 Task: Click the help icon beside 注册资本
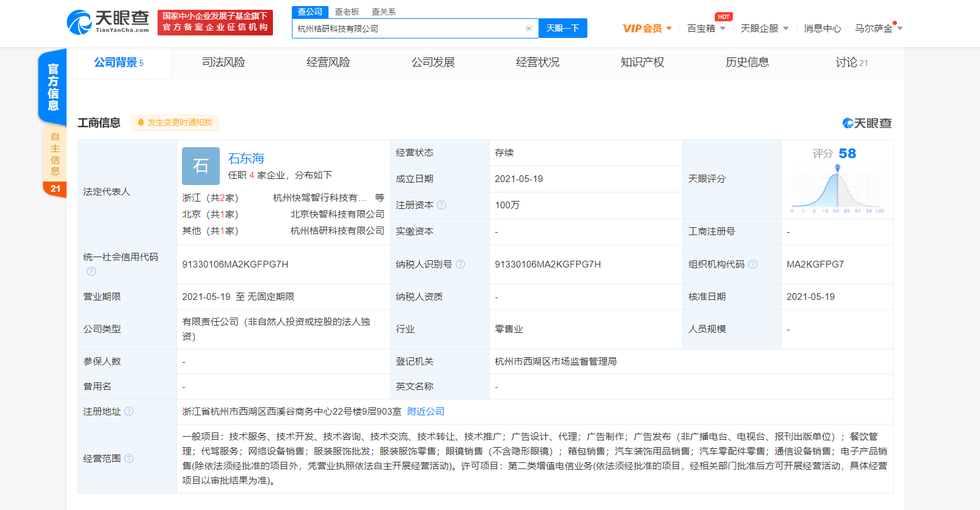click(x=441, y=205)
